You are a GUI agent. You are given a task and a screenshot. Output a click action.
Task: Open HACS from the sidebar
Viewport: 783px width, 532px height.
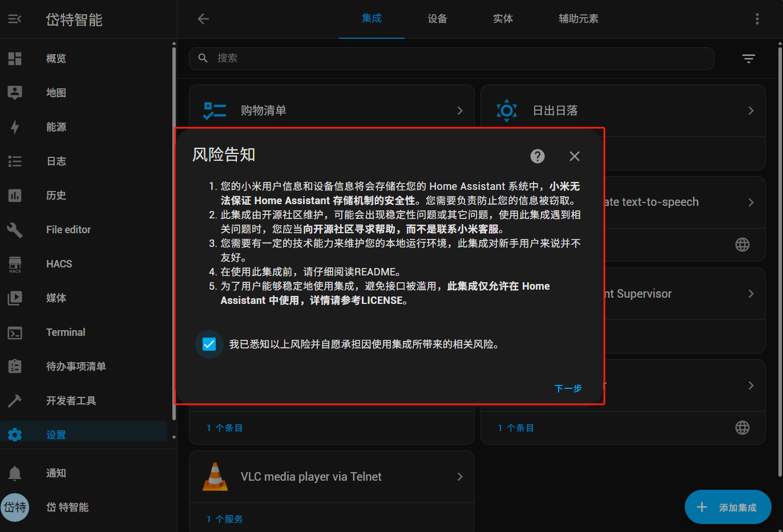[x=59, y=264]
